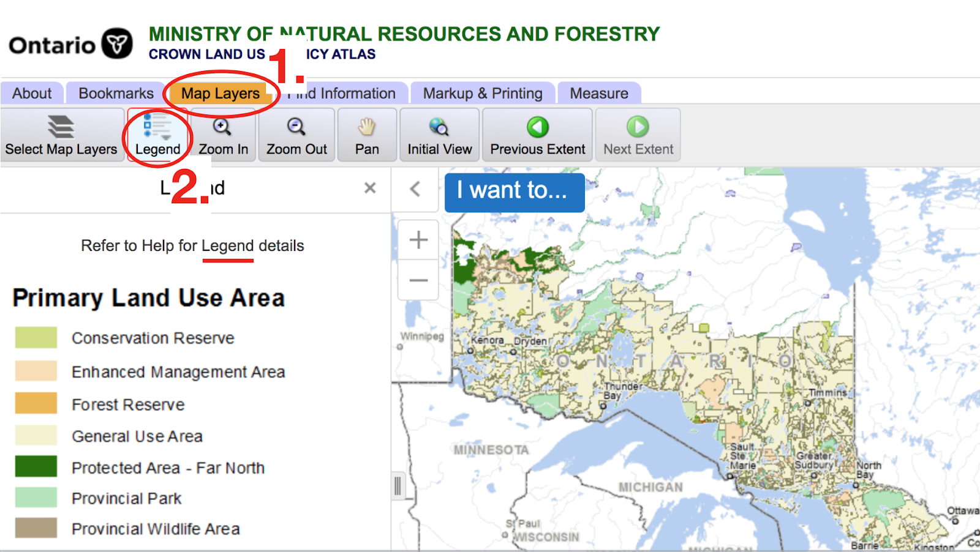Click the Protected Area - Far North swatch
This screenshot has height=552, width=980.
point(36,466)
